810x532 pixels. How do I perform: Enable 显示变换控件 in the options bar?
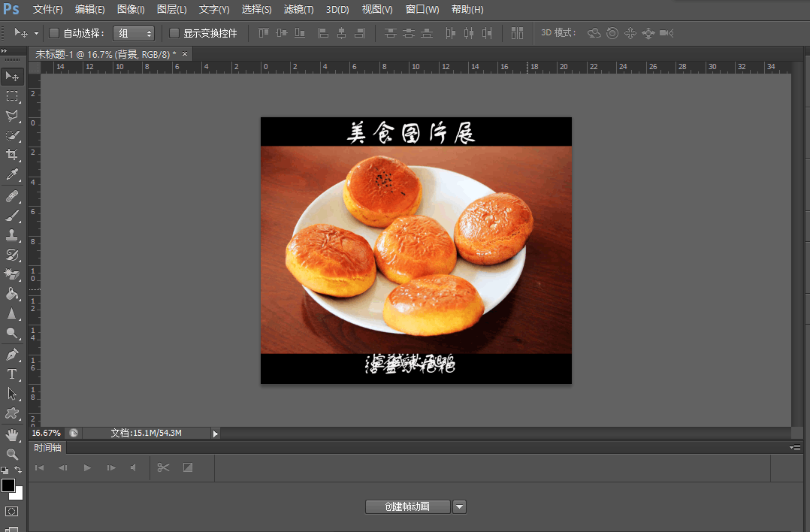[x=173, y=33]
